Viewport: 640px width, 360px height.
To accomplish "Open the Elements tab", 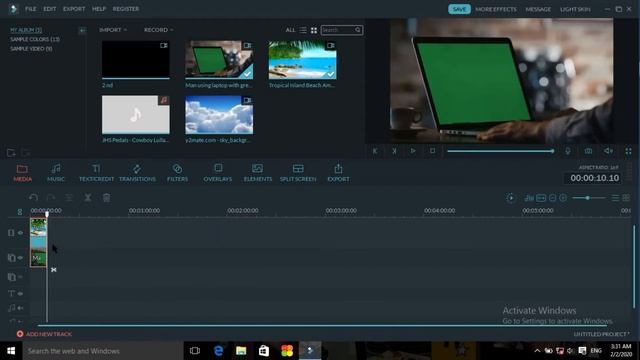I will [258, 173].
